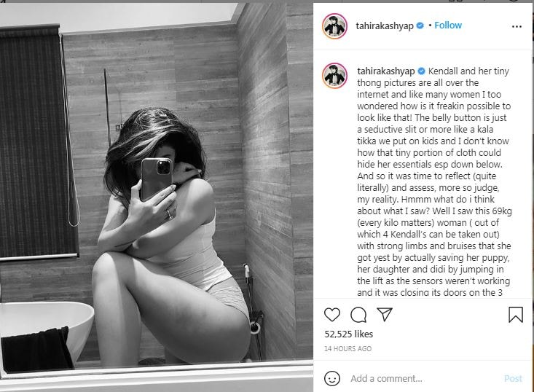The width and height of the screenshot is (534, 392).
Task: Click the caption text block
Action: [434, 181]
